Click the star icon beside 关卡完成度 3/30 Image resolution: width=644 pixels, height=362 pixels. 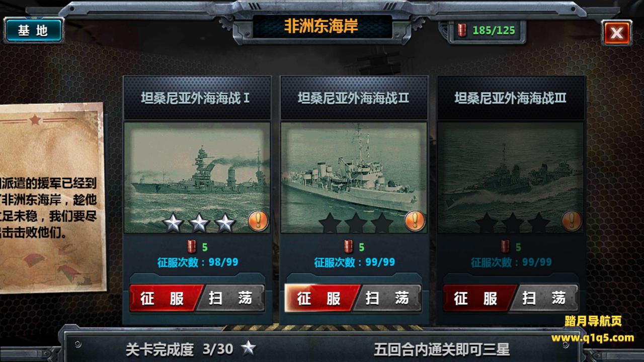click(248, 348)
